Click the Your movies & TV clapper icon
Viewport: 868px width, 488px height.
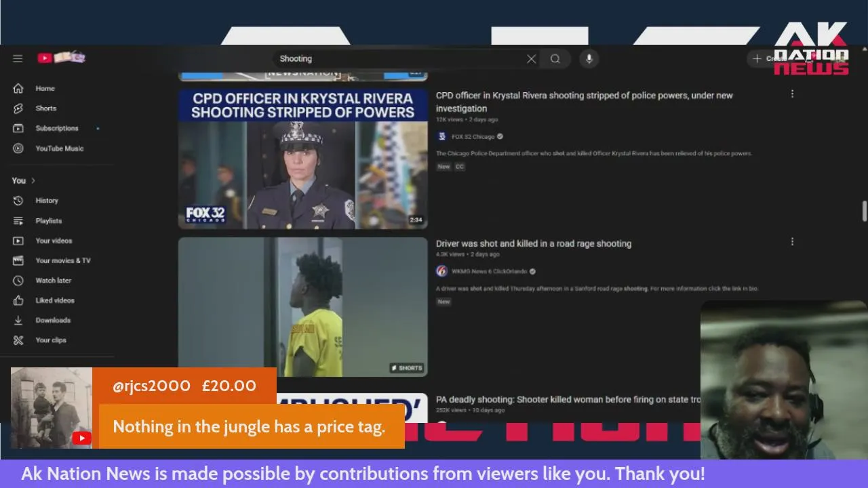(x=18, y=260)
